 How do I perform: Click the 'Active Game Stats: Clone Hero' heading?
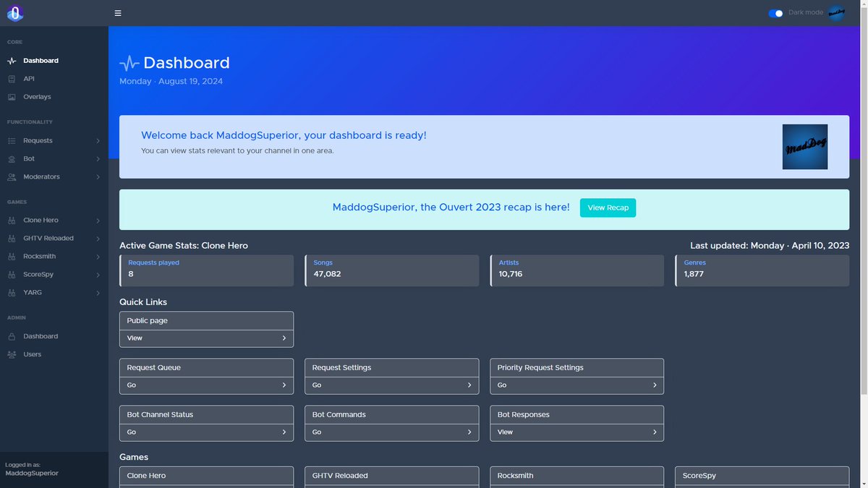pos(184,246)
